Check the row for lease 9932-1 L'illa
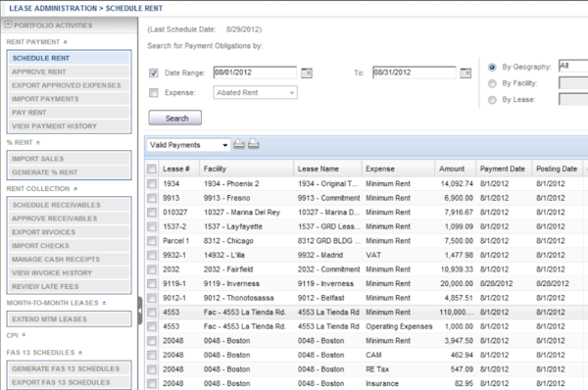Viewport: 588px width, 390px height. (x=152, y=255)
